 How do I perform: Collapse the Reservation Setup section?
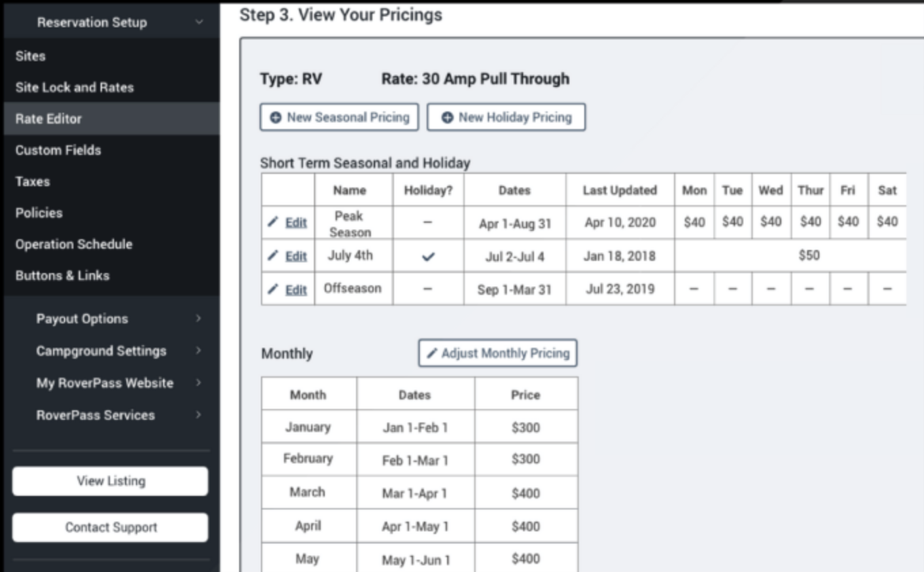pos(199,22)
